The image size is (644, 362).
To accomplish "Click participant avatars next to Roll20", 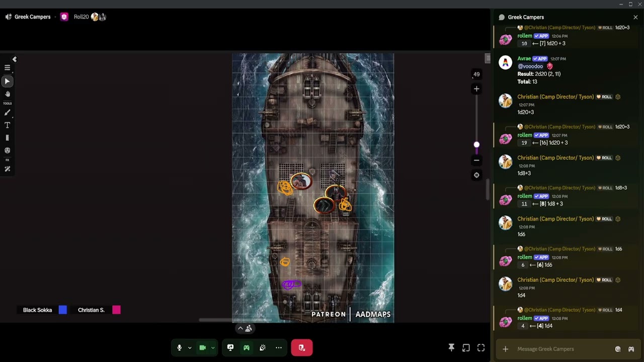I will click(98, 17).
